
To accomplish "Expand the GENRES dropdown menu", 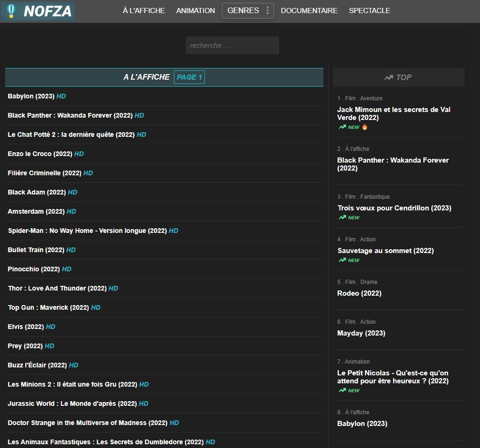I will 243,11.
